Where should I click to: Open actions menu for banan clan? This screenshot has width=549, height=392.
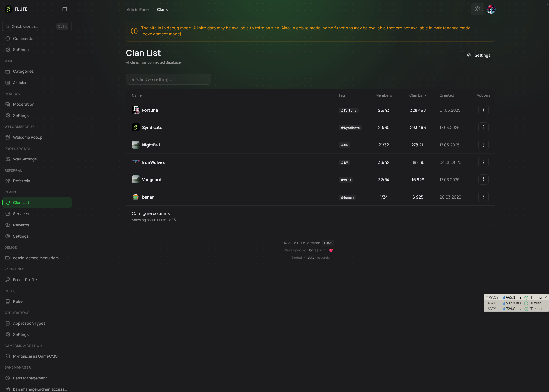click(x=483, y=197)
